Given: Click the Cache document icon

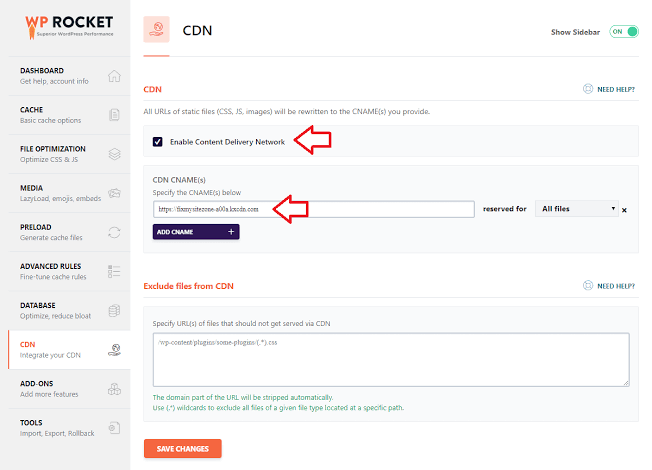Looking at the screenshot, I should (x=114, y=115).
